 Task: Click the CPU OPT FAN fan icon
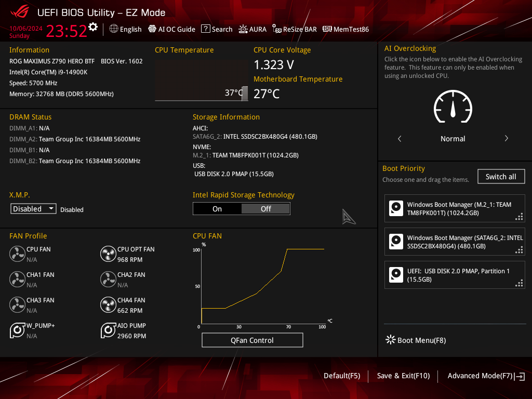[x=108, y=254]
